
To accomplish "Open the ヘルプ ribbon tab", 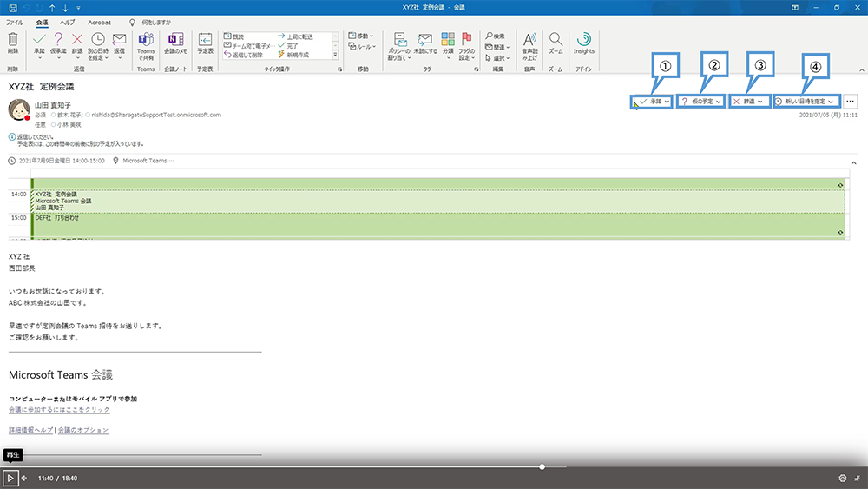I will click(x=67, y=23).
